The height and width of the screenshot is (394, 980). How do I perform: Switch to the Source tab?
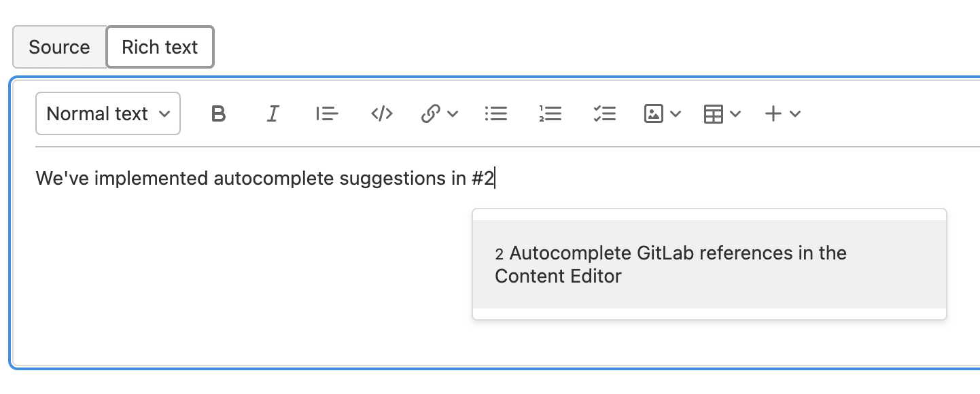tap(59, 47)
